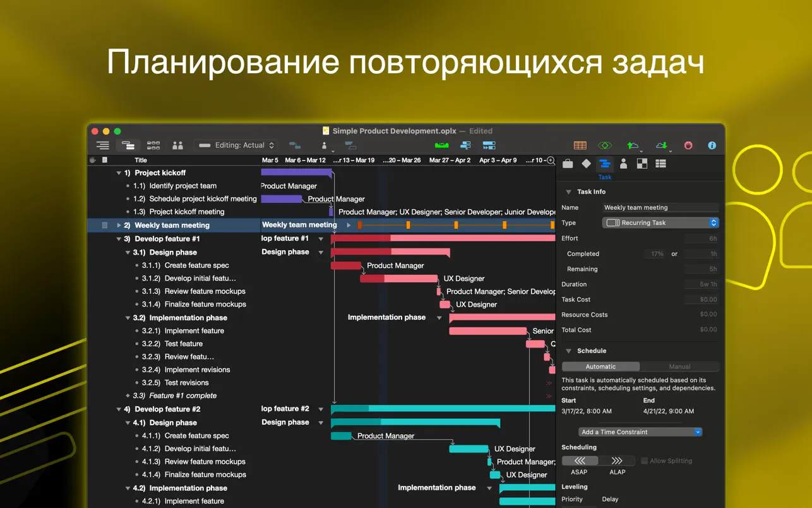The width and height of the screenshot is (812, 508).
Task: Zoom the timeline with magnifier icon
Action: pos(551,160)
